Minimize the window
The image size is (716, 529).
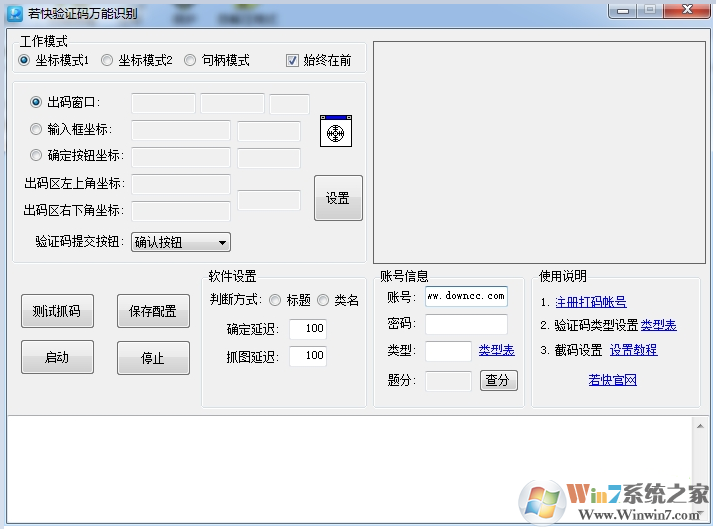pos(623,11)
